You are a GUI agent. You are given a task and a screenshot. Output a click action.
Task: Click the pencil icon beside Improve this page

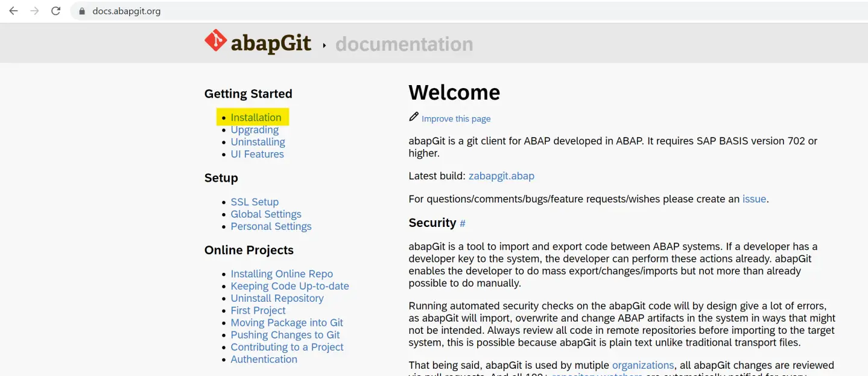pos(414,116)
